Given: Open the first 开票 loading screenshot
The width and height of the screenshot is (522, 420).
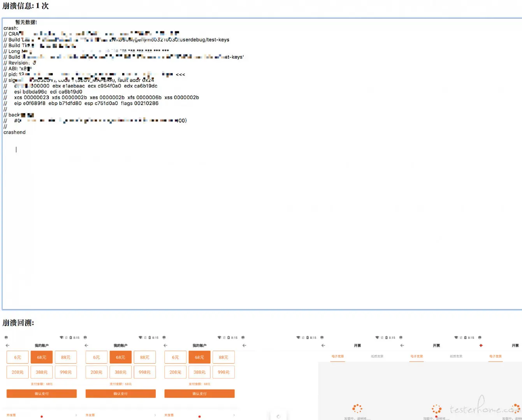Looking at the screenshot, I should (x=358, y=377).
